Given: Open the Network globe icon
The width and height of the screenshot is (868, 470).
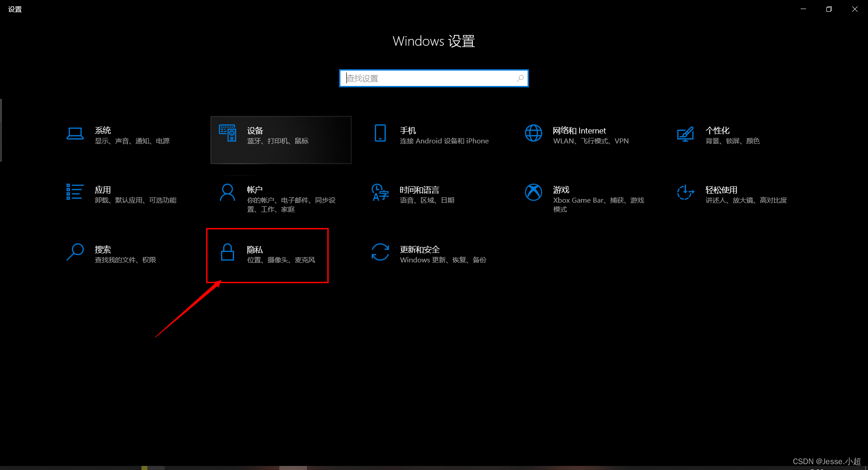Looking at the screenshot, I should (x=533, y=133).
